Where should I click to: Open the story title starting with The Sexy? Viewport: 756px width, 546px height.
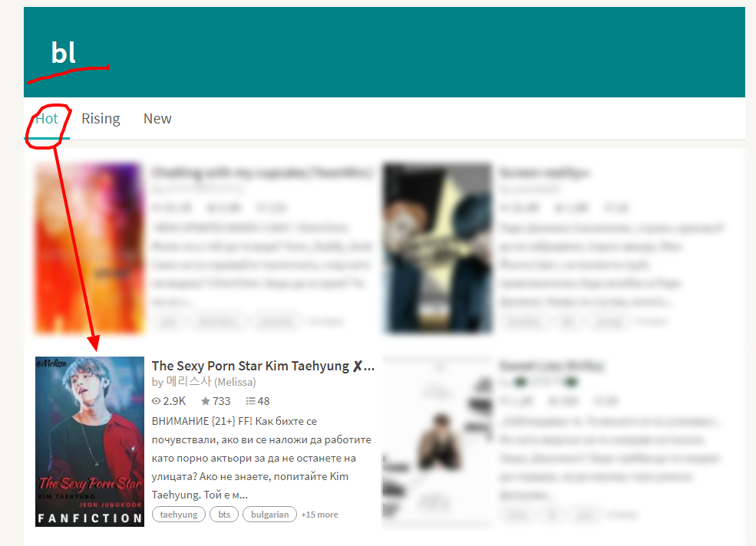pos(263,367)
